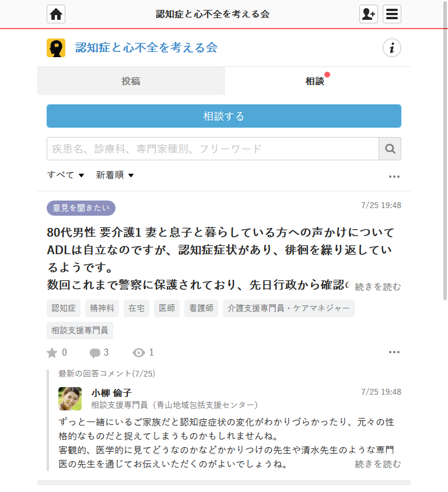Focus the 疾患名 search field

pyautogui.click(x=213, y=149)
